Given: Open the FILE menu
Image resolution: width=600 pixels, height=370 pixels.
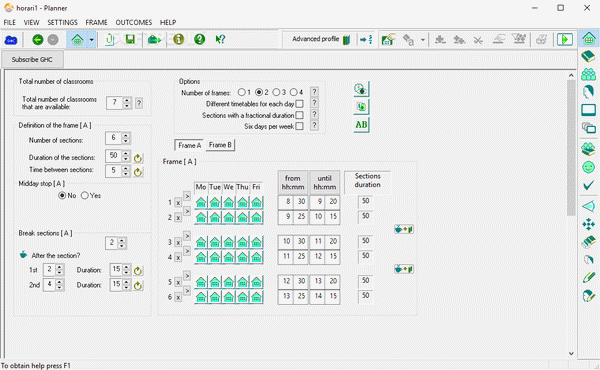Looking at the screenshot, I should pyautogui.click(x=10, y=22).
